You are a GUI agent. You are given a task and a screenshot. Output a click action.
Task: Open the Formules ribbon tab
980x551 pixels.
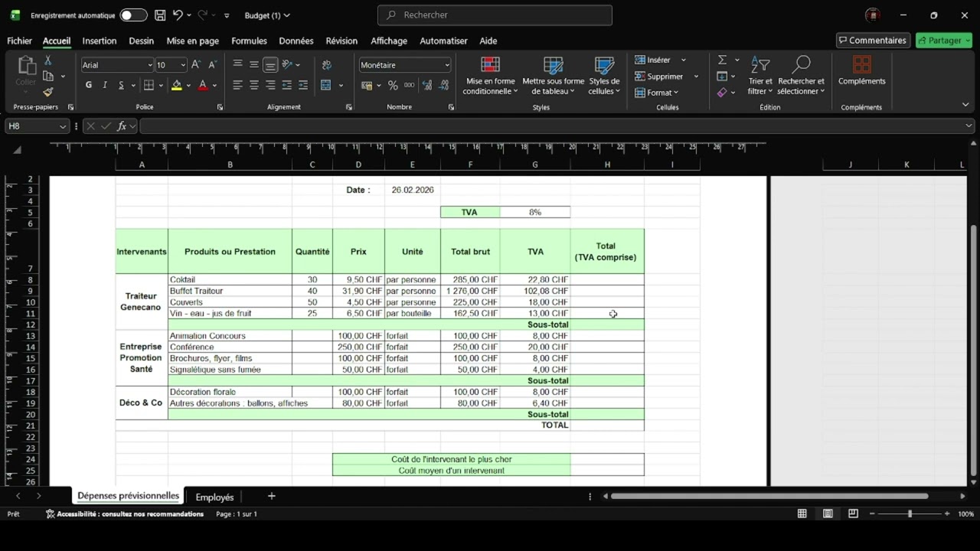249,41
